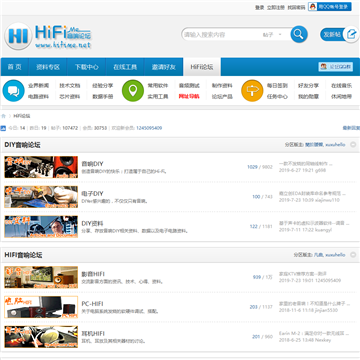Open the 经验分享 link
This screenshot has width=360, height=360.
[103, 85]
